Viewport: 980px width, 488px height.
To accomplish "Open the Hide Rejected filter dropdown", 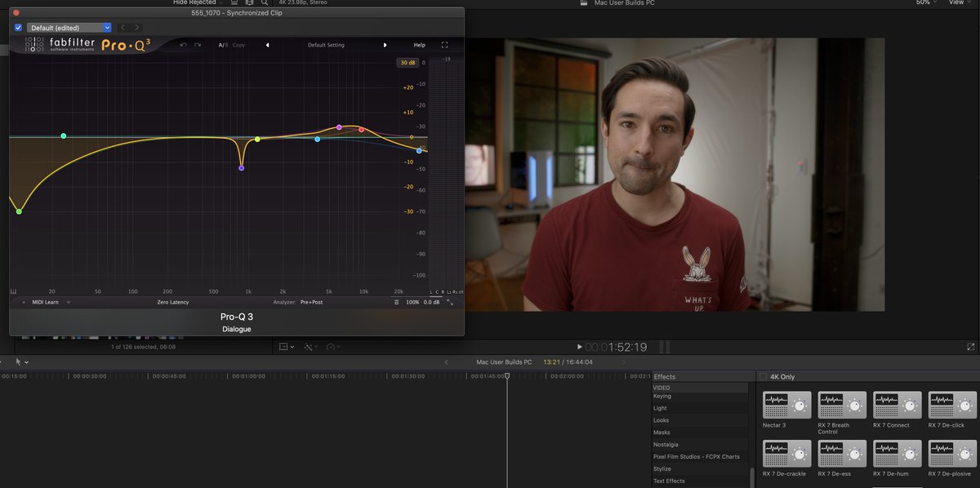I will point(198,2).
